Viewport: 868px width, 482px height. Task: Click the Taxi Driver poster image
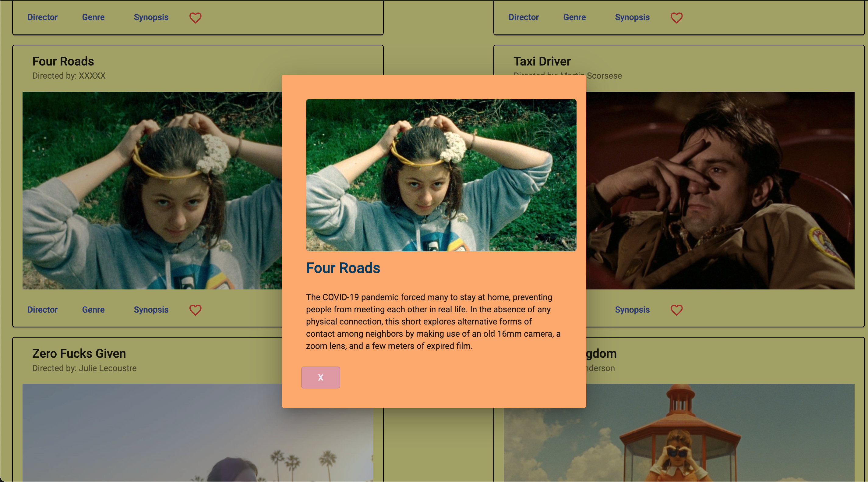click(x=720, y=190)
